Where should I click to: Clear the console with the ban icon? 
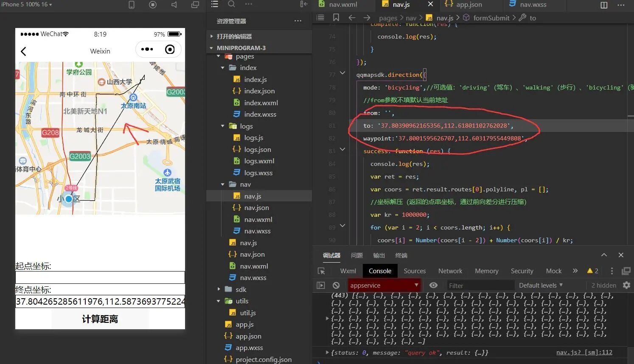tap(336, 286)
